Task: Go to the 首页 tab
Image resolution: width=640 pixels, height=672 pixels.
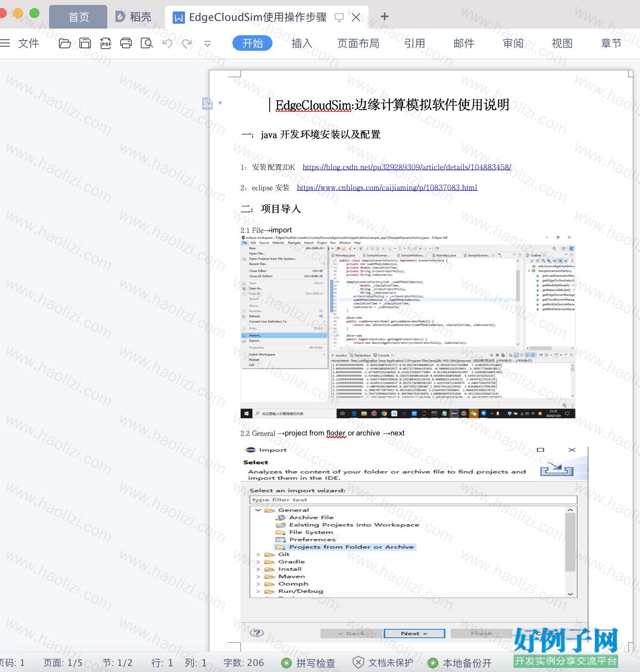Action: pos(78,17)
